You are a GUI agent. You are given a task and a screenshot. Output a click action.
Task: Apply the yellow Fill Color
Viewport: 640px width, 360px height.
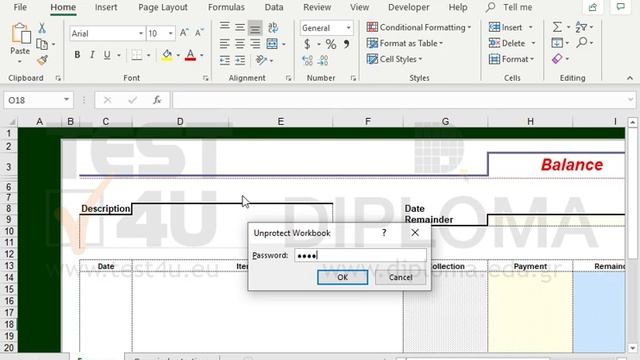pos(167,55)
